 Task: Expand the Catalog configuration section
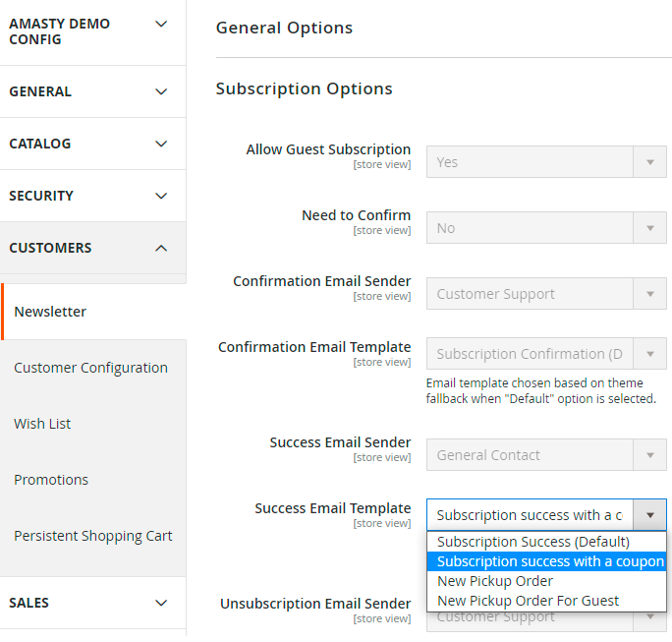[161, 144]
